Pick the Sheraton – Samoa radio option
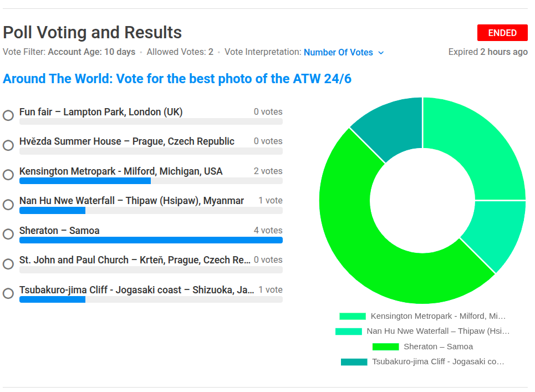Screen dimensions: 535x392 pos(8,234)
